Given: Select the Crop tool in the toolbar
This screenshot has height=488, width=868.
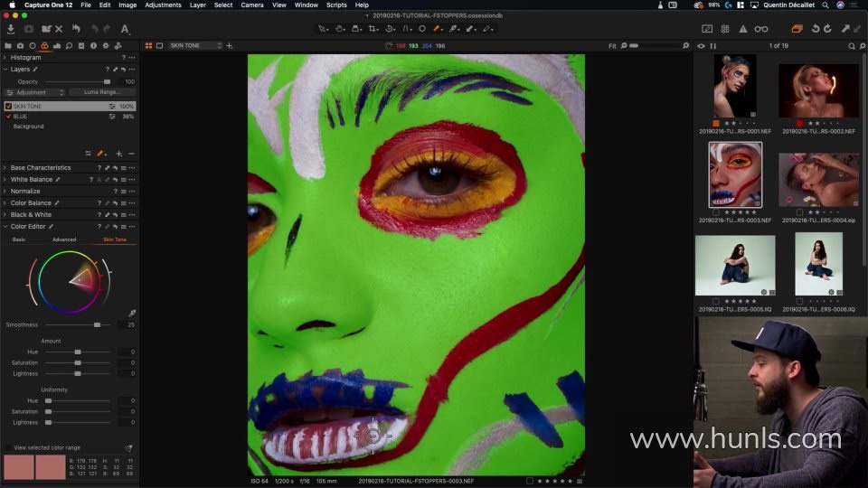Looking at the screenshot, I should coord(372,29).
